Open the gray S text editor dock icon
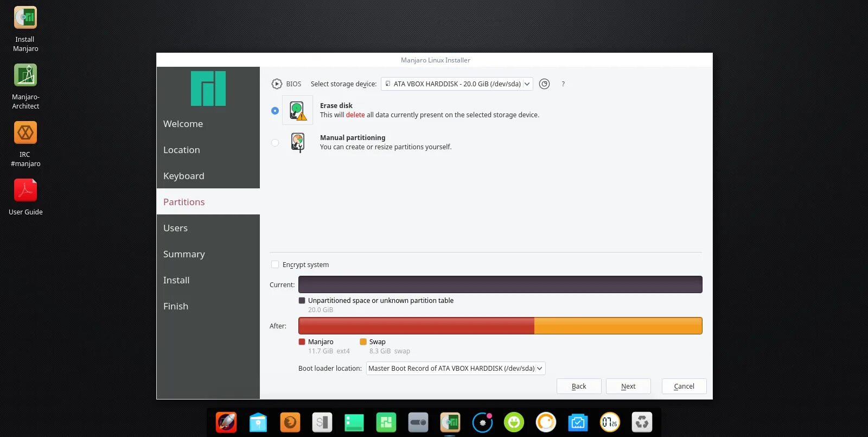The height and width of the screenshot is (437, 868). [x=322, y=422]
